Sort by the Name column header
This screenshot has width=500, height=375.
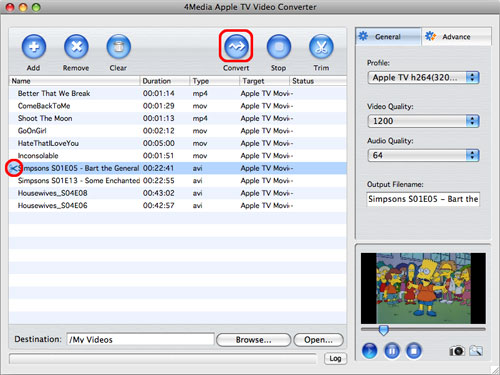point(74,81)
